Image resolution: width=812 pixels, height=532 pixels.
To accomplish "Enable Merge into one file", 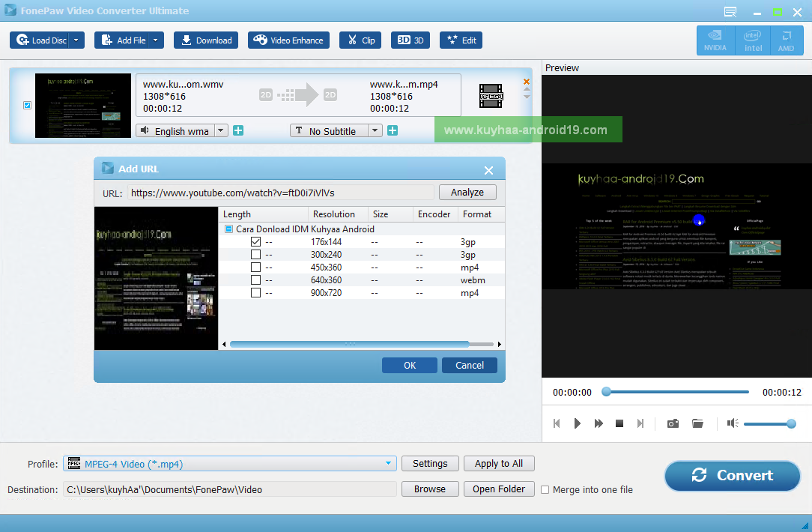I will pyautogui.click(x=545, y=489).
